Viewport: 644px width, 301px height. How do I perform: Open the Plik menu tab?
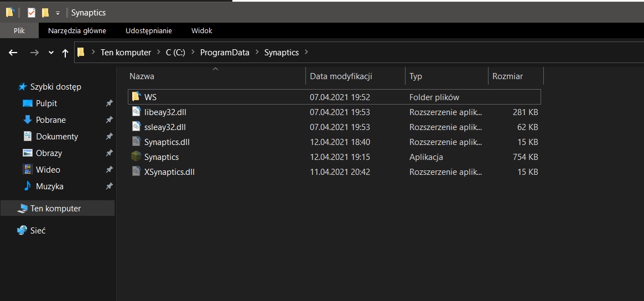click(19, 31)
